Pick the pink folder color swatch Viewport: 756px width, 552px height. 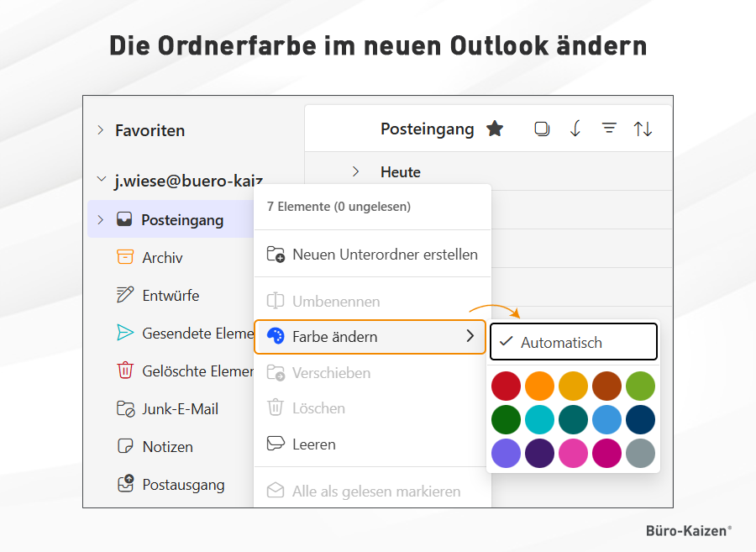[573, 453]
